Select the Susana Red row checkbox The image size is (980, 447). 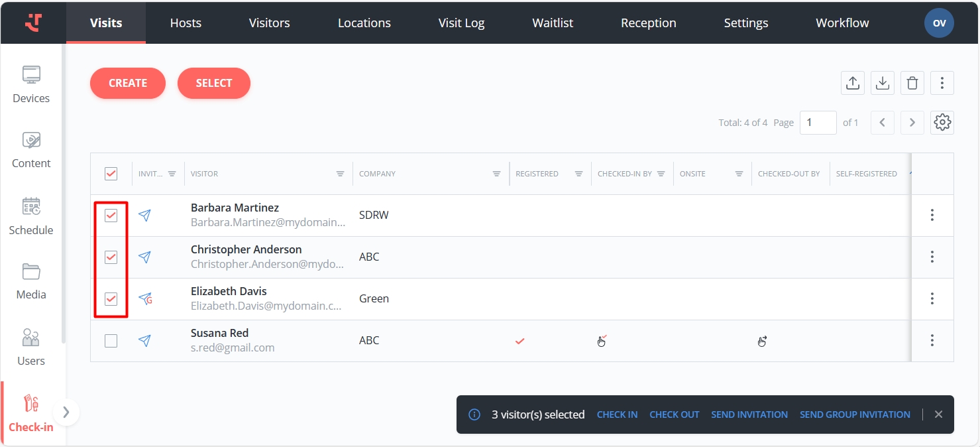pyautogui.click(x=111, y=341)
